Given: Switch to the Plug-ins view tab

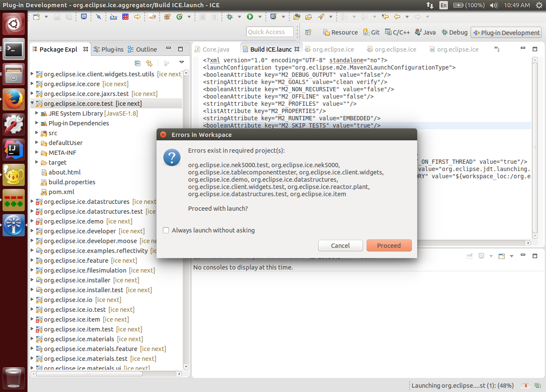Looking at the screenshot, I should coord(108,49).
